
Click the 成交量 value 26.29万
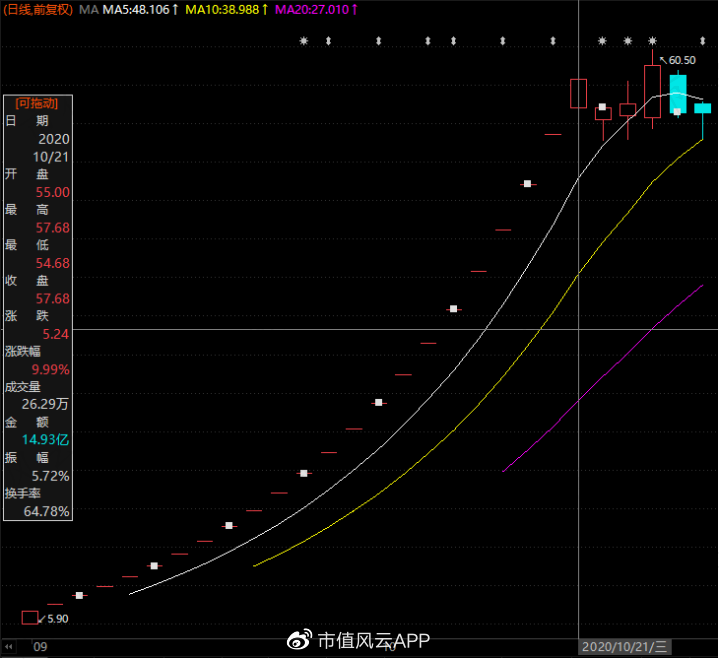pyautogui.click(x=45, y=404)
